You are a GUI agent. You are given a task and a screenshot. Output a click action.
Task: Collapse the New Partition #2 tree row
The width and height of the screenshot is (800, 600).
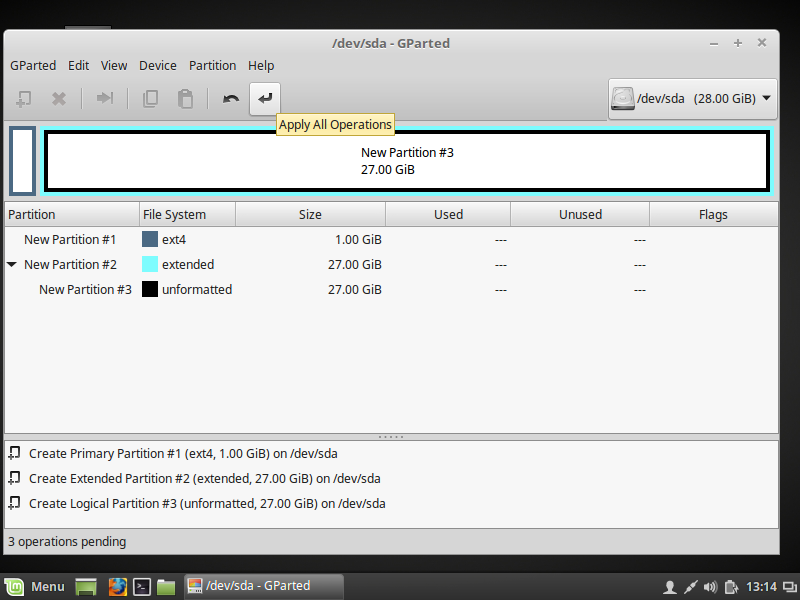tap(12, 264)
